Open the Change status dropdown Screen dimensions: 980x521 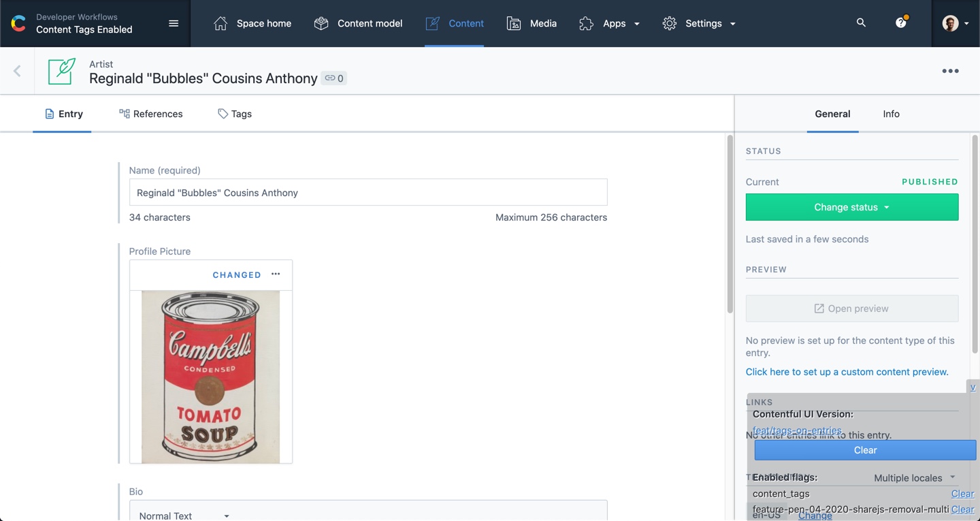click(851, 207)
